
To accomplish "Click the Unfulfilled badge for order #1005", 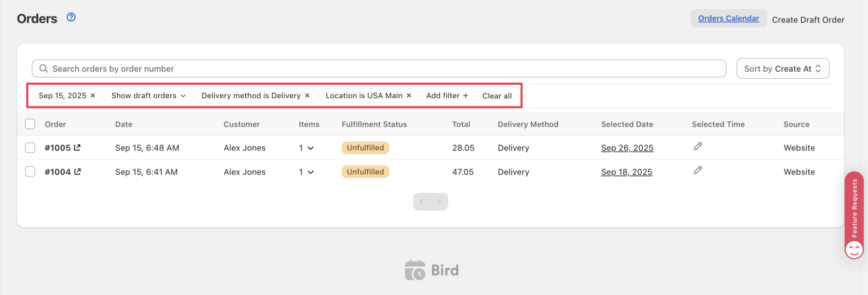I will pyautogui.click(x=365, y=148).
